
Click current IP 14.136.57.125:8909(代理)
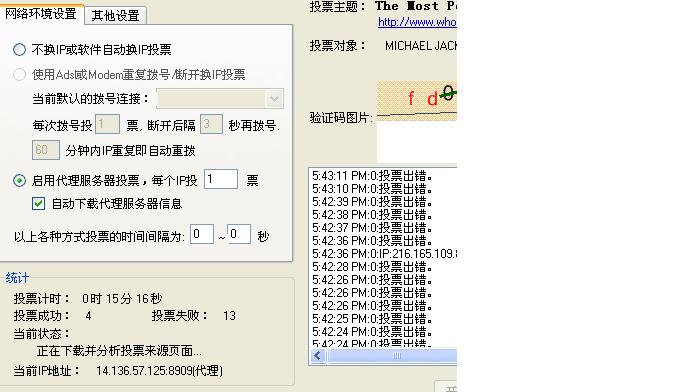[159, 371]
